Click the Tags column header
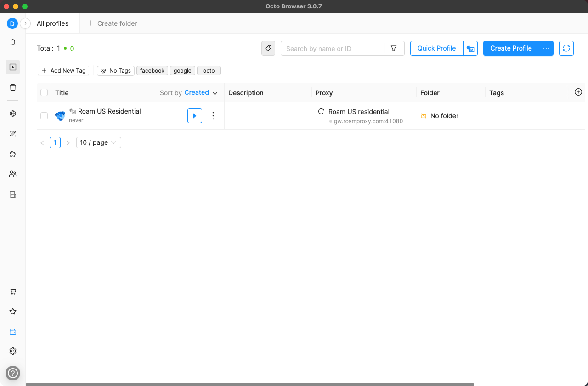This screenshot has width=588, height=386. point(497,93)
